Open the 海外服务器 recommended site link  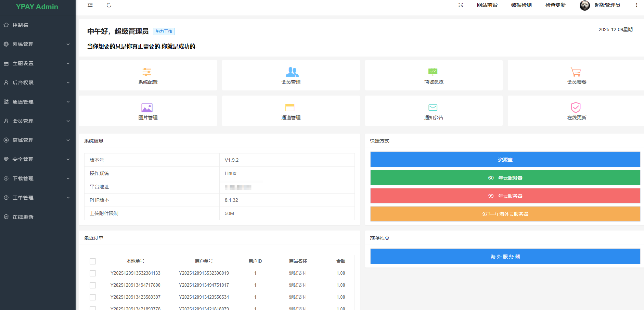(x=505, y=256)
